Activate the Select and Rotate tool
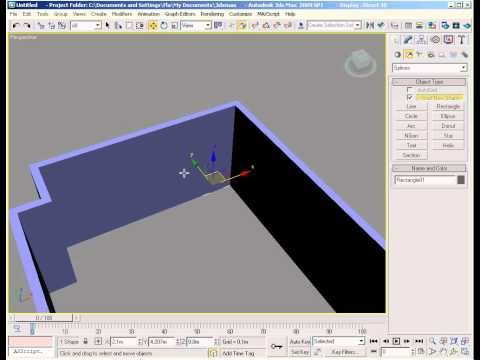The height and width of the screenshot is (360, 480). [x=164, y=25]
